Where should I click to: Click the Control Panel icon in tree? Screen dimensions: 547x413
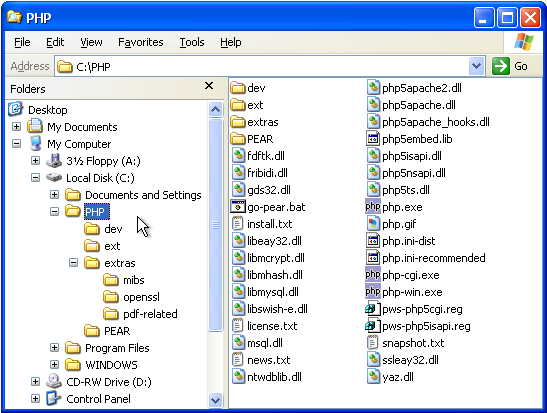54,398
